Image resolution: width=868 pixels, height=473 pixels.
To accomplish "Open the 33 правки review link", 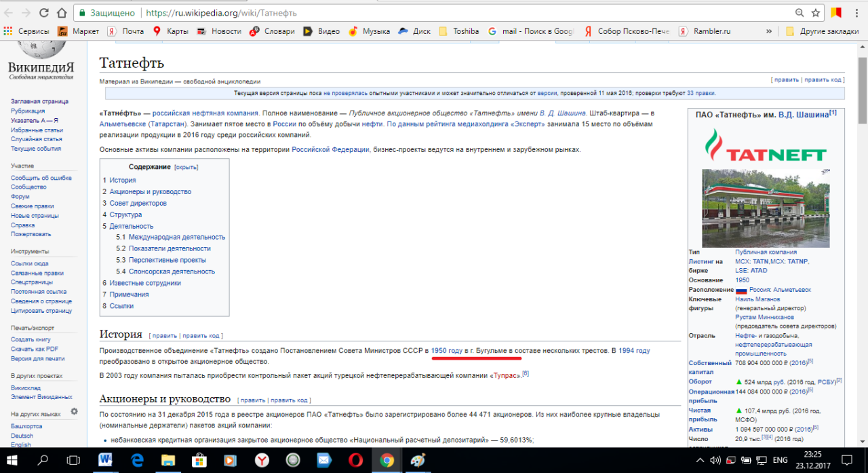I will tap(701, 93).
